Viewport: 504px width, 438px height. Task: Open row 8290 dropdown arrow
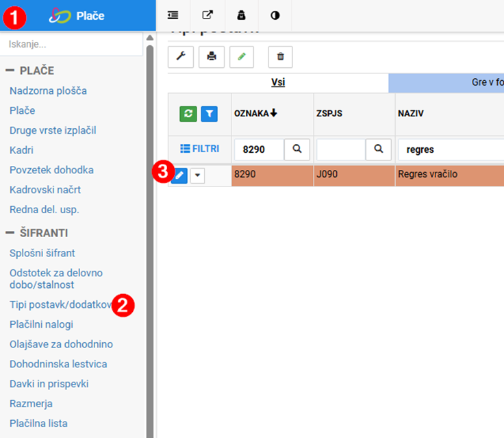197,175
